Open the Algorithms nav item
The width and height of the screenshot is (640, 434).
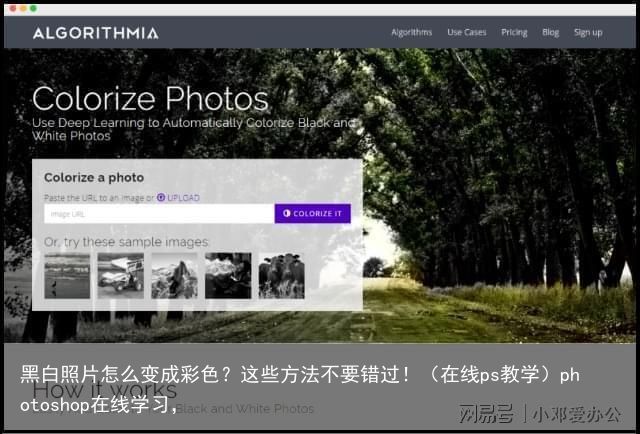click(411, 32)
